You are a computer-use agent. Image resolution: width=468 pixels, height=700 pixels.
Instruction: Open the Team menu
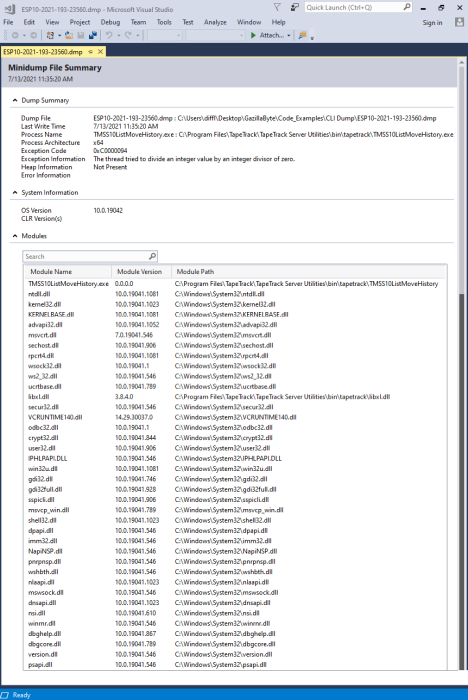tap(138, 22)
